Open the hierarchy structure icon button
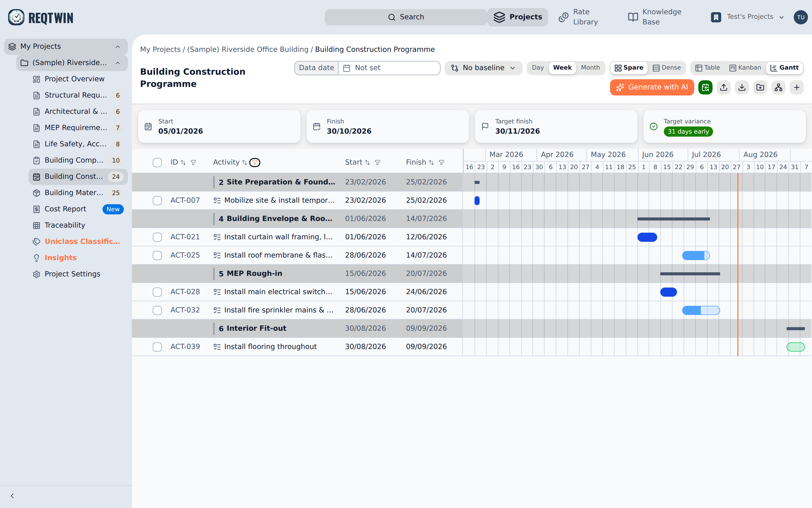The image size is (812, 508). [779, 87]
